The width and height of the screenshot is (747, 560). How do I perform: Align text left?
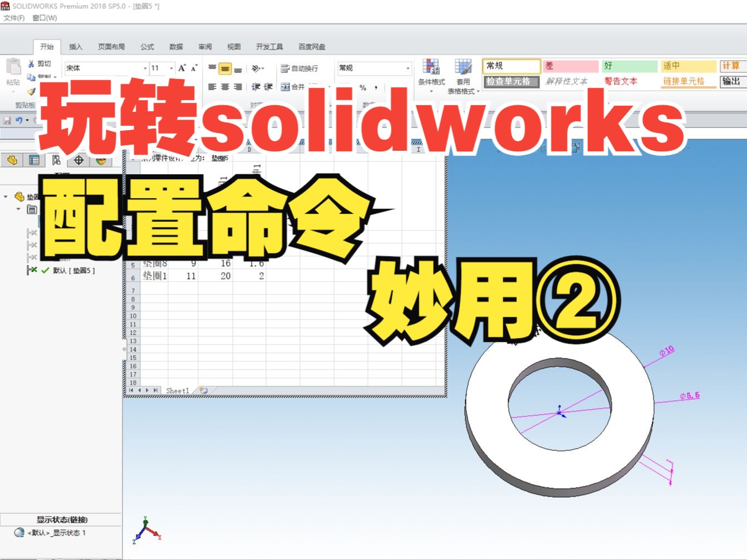[212, 87]
